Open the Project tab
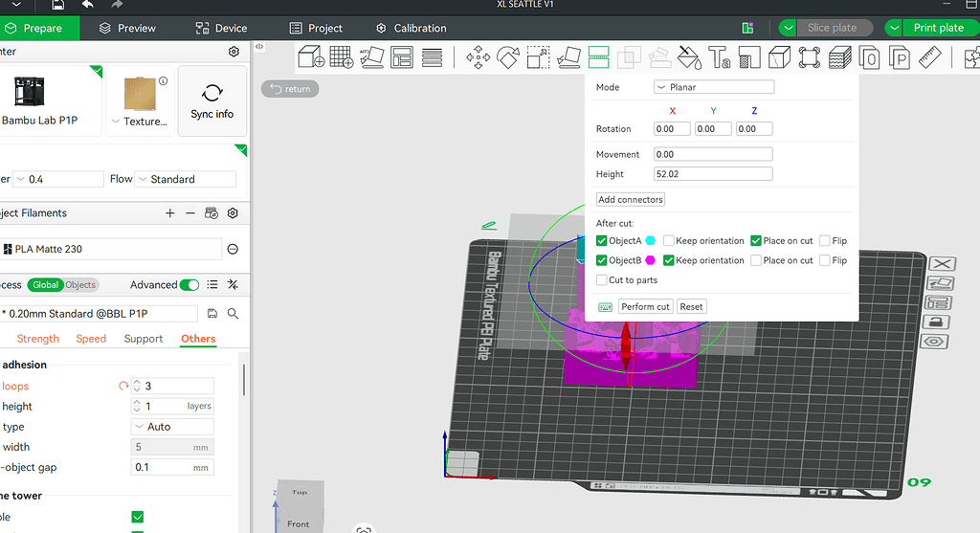This screenshot has height=533, width=980. 316,28
